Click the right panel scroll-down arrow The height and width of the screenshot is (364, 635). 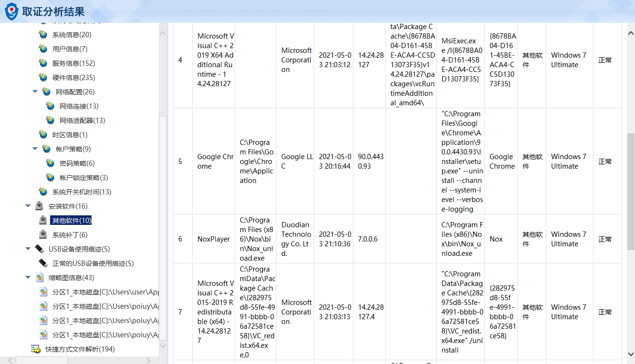[631, 354]
